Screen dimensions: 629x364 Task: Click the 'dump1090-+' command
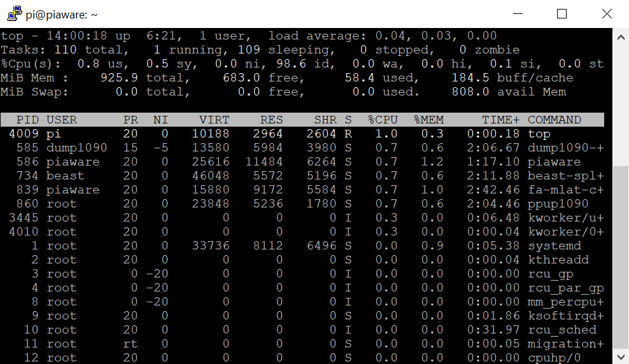point(565,148)
